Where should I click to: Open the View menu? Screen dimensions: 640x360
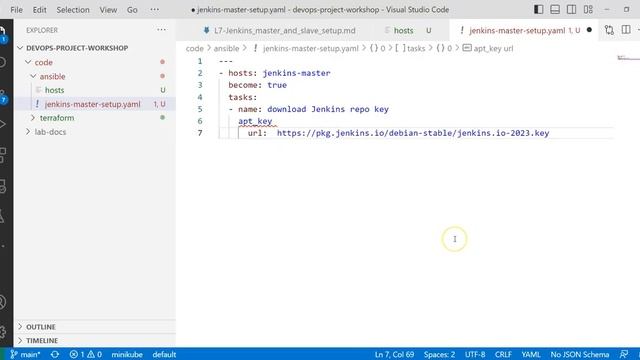(108, 9)
